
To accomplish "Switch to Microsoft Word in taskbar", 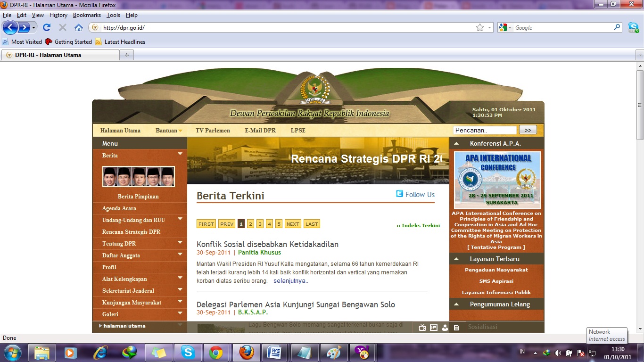I will (275, 352).
